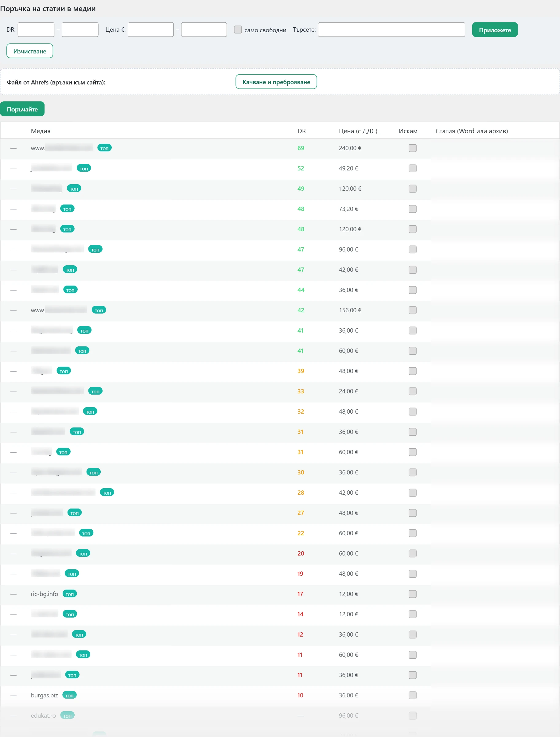Check Искам box for DR 49 row
560x737 pixels.
412,189
